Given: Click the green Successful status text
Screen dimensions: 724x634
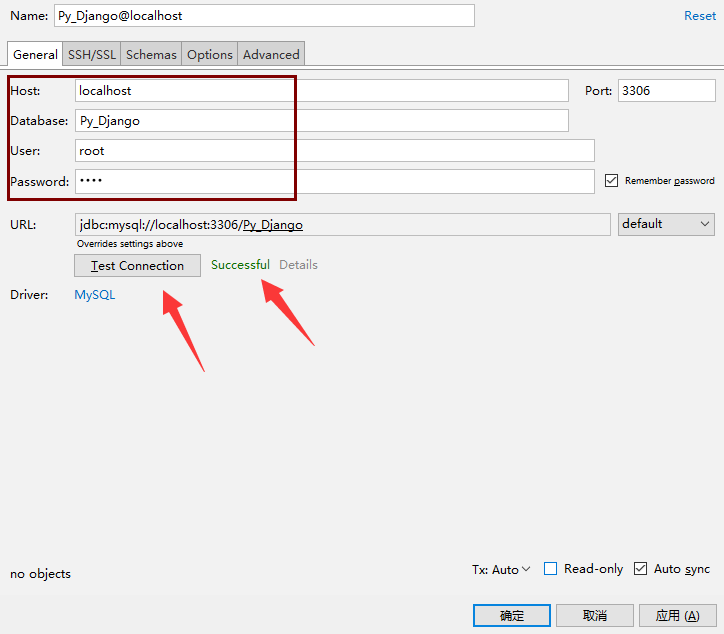Looking at the screenshot, I should click(240, 265).
